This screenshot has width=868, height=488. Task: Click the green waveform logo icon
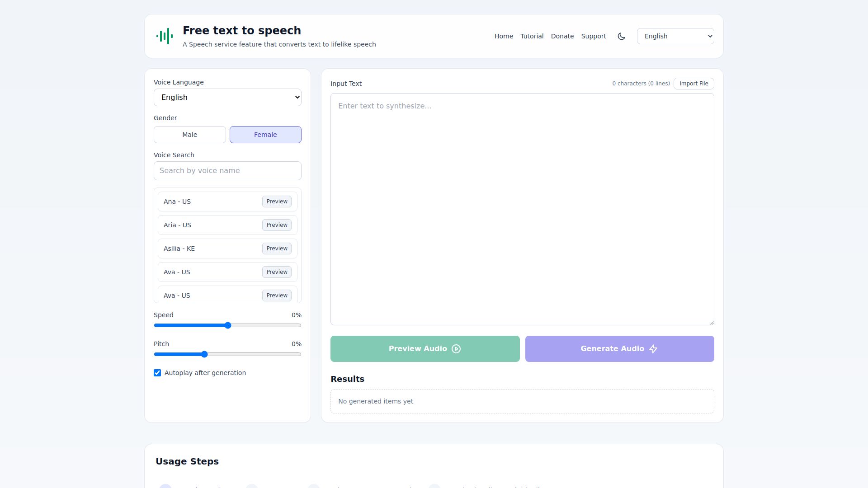point(165,36)
